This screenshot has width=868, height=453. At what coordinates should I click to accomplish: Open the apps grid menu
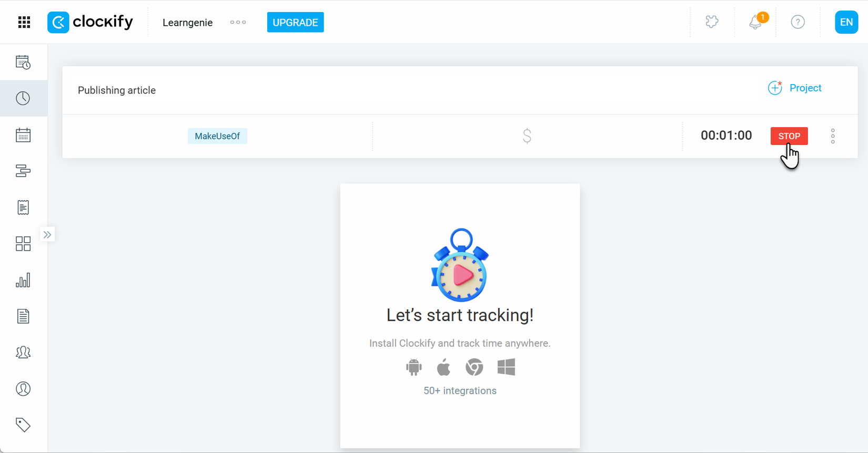(x=24, y=22)
